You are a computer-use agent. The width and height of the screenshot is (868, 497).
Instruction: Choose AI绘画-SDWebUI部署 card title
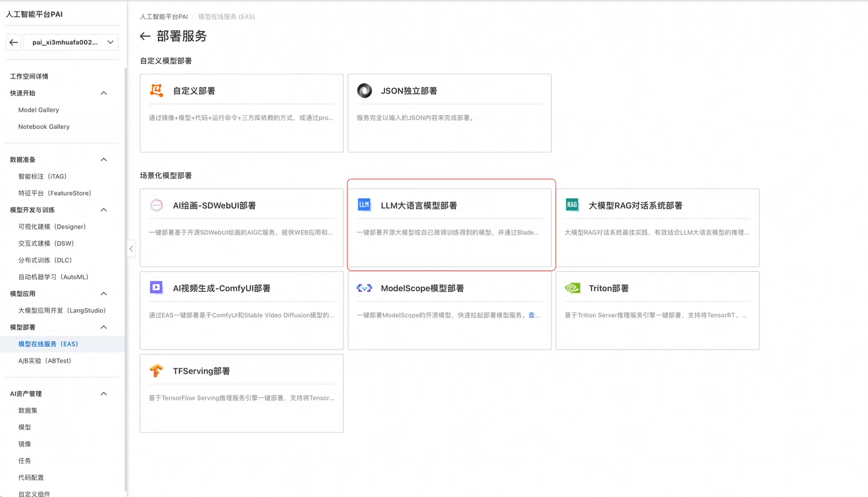click(x=215, y=205)
